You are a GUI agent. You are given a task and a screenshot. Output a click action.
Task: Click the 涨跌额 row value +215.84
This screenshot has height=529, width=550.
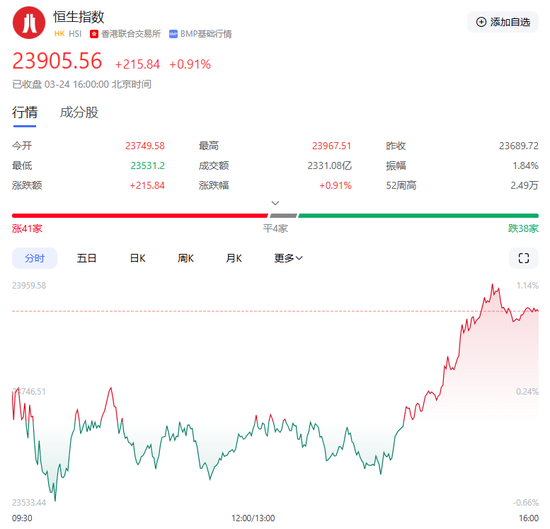pos(147,185)
